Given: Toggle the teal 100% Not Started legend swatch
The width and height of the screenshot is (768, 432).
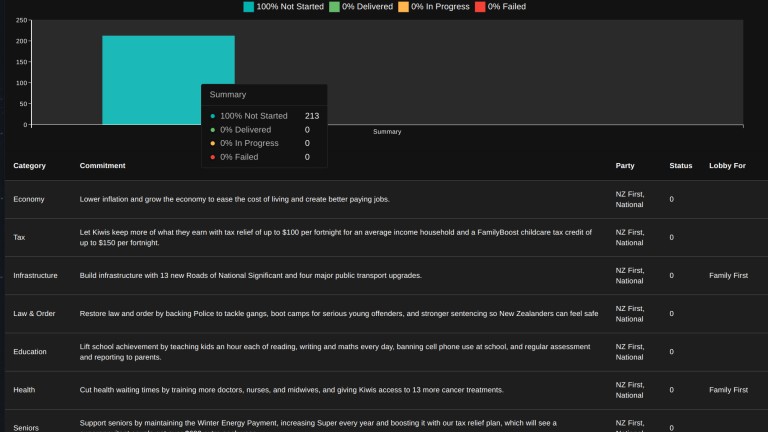Looking at the screenshot, I should (249, 7).
